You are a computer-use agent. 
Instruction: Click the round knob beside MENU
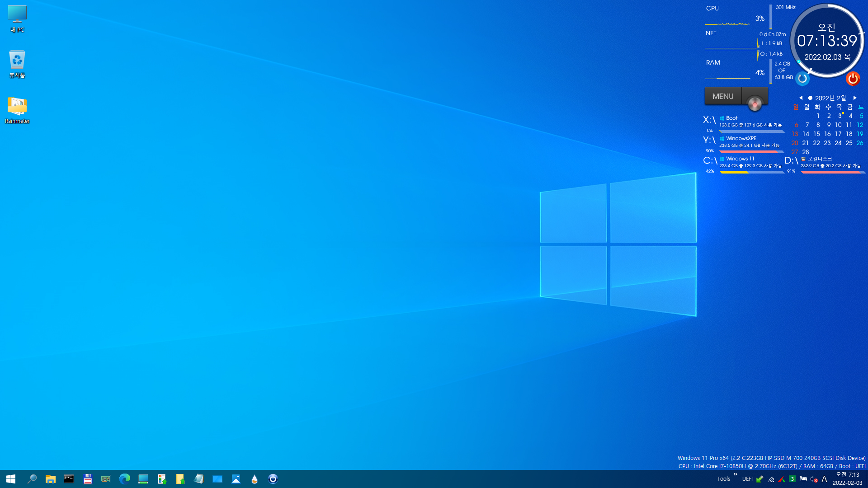(x=755, y=104)
